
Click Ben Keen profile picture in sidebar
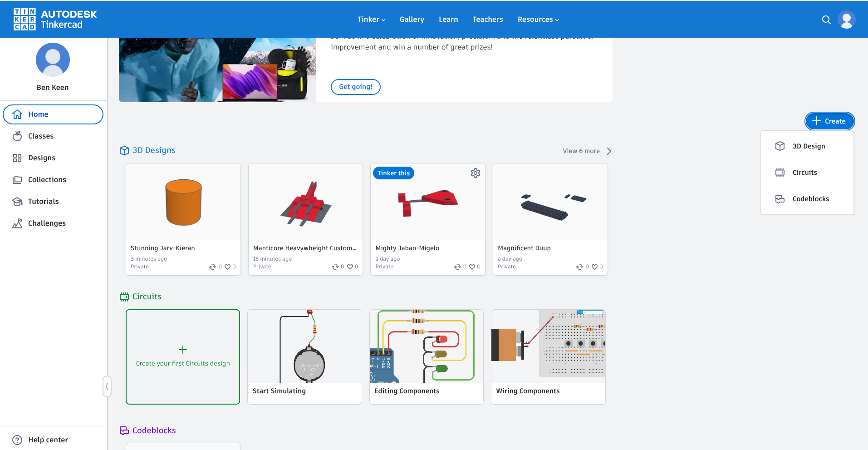[x=53, y=59]
